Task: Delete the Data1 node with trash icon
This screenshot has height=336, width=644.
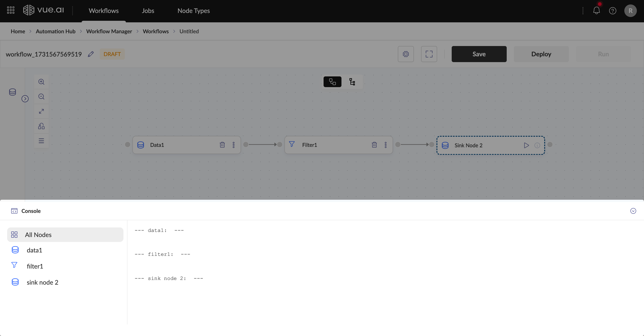Action: [x=222, y=145]
